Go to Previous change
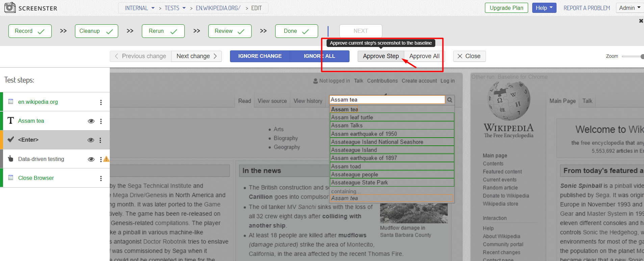 point(140,56)
